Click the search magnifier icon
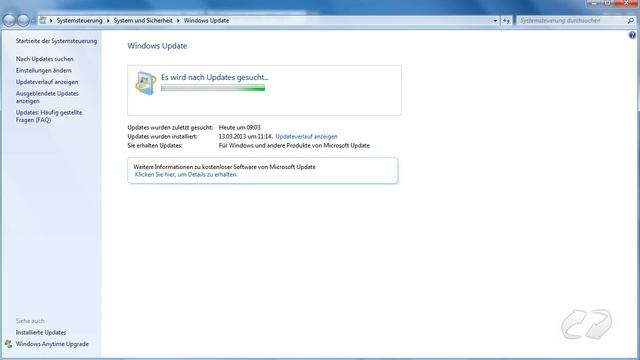The image size is (640, 360). (x=631, y=20)
